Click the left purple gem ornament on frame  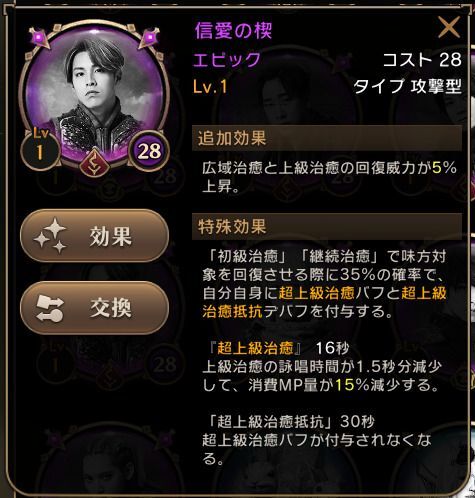(x=39, y=36)
